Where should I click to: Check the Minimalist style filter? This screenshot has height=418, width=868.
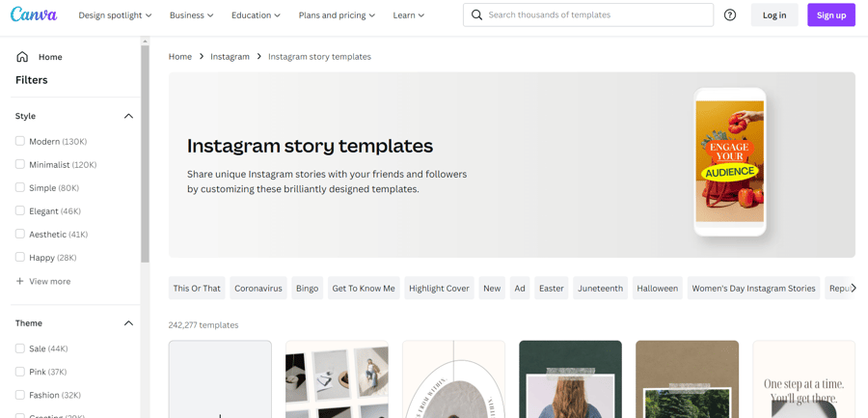tap(20, 165)
